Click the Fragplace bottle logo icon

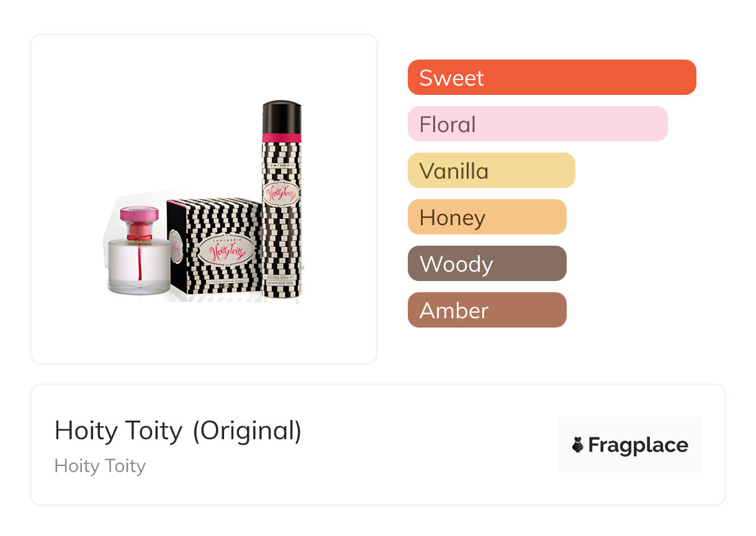pyautogui.click(x=578, y=445)
